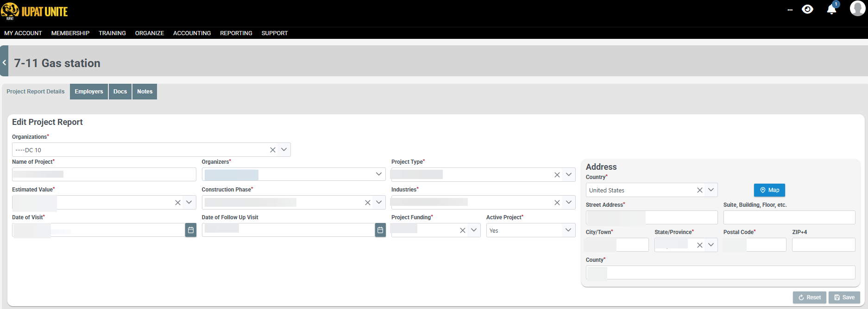868x309 pixels.
Task: Open the TRAINING menu
Action: point(112,33)
